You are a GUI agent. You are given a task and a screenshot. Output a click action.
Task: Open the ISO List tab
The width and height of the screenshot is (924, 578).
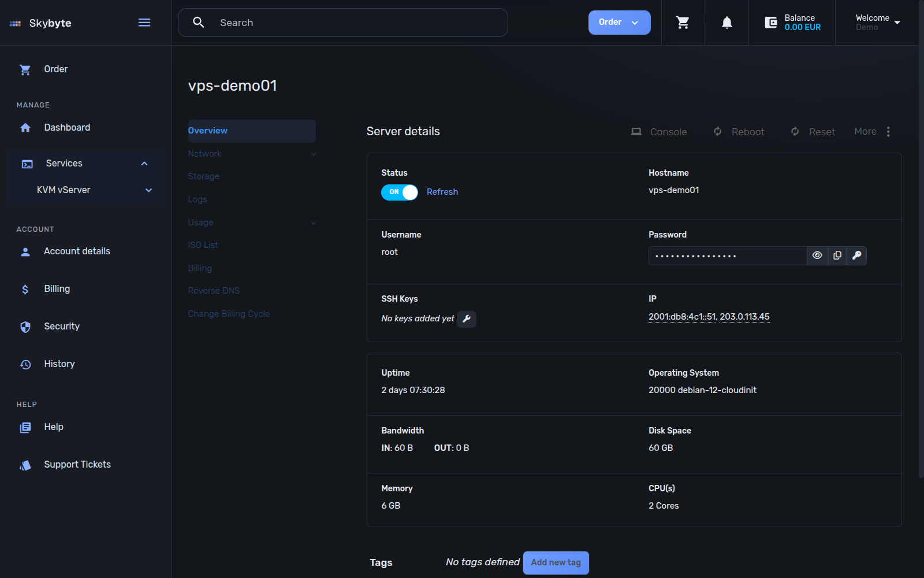click(x=203, y=245)
